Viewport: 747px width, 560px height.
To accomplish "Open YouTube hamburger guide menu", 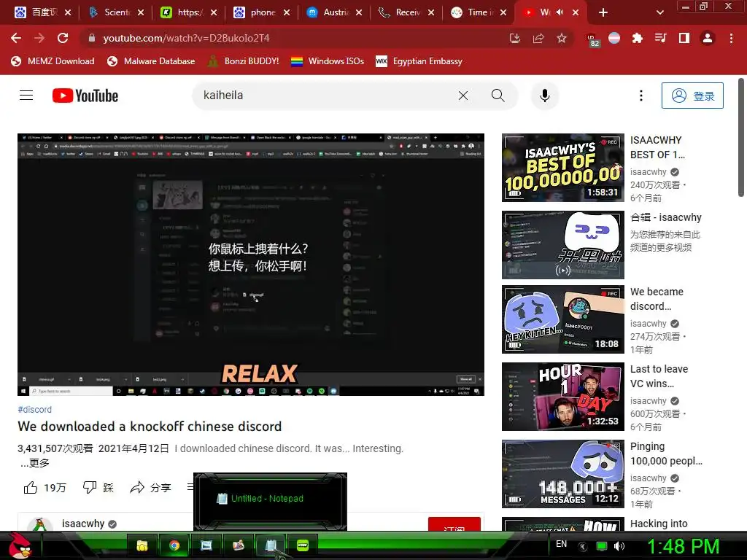I will (26, 96).
